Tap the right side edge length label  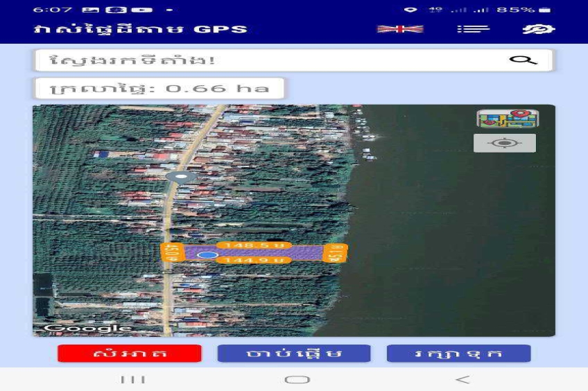tap(336, 252)
